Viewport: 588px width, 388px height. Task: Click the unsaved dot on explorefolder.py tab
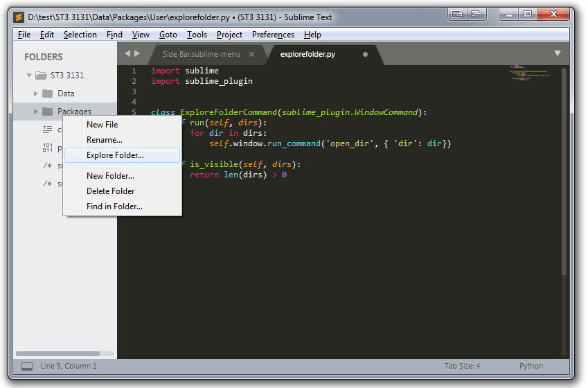tap(365, 55)
